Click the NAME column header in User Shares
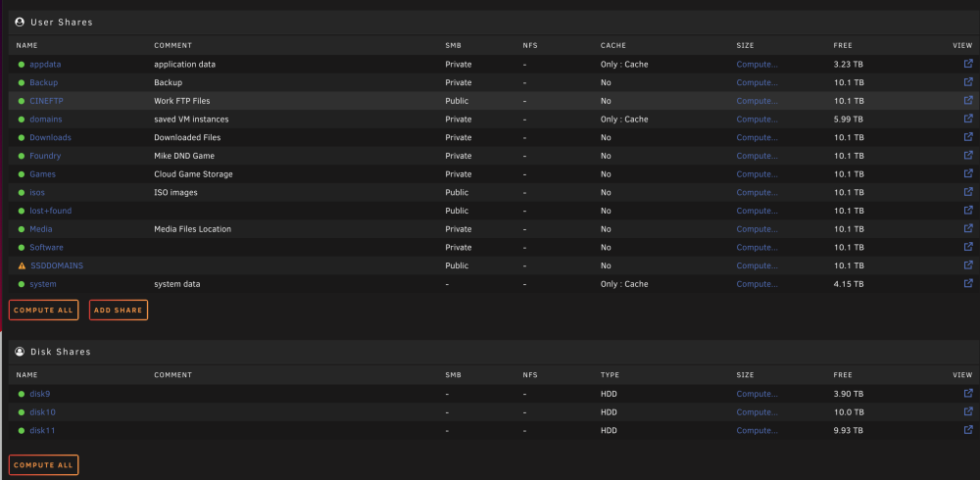The width and height of the screenshot is (980, 480). [26, 46]
